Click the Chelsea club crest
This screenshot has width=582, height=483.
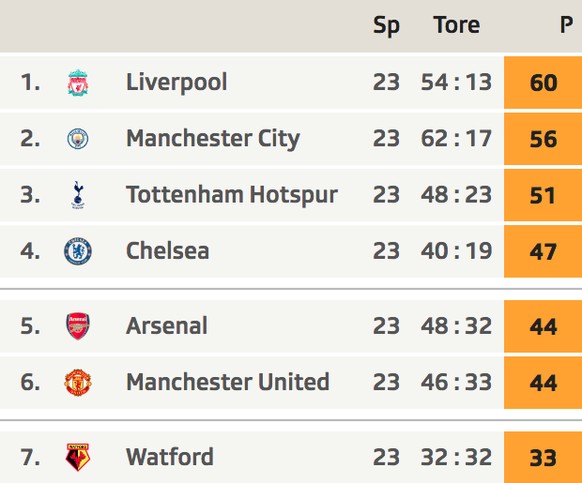coord(78,251)
